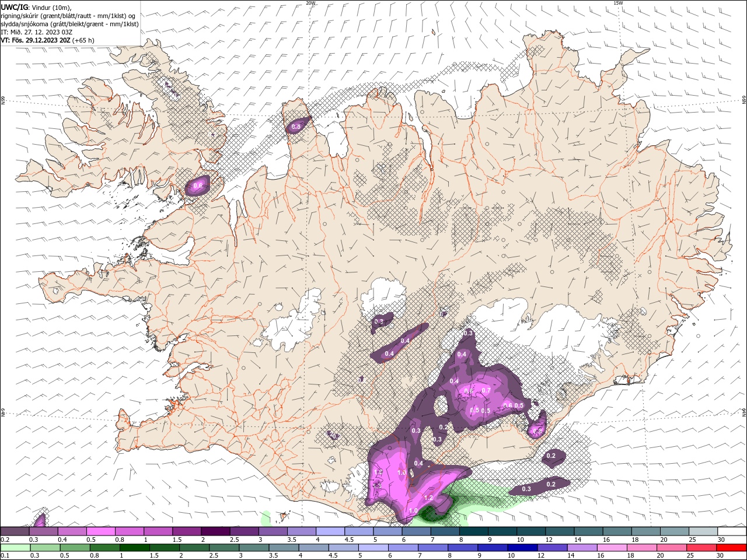Image resolution: width=747 pixels, height=560 pixels.
Task: Click the 6 slate-blue swatch on upper scale
Action: pyautogui.click(x=417, y=531)
